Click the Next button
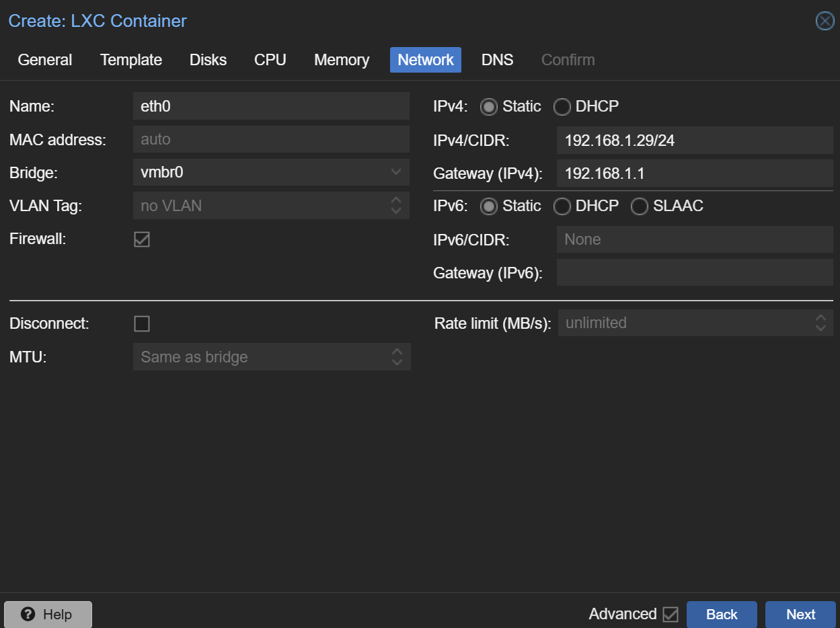This screenshot has width=840, height=628. [x=800, y=615]
